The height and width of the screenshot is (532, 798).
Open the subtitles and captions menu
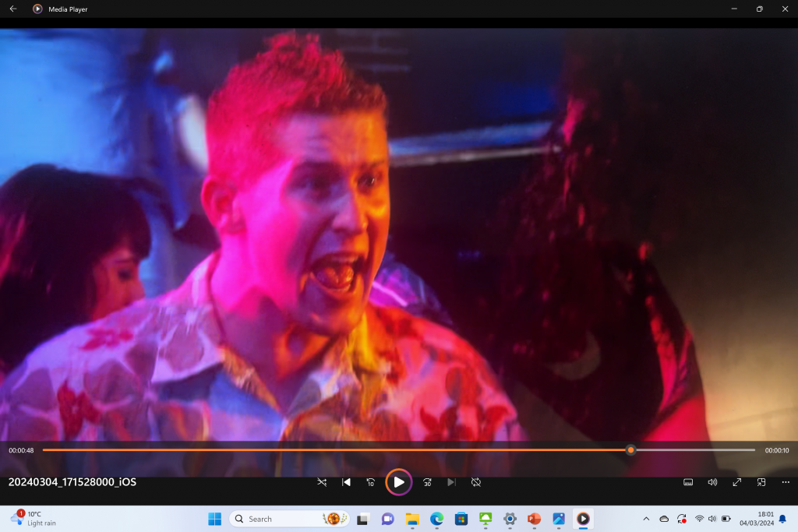click(x=688, y=482)
